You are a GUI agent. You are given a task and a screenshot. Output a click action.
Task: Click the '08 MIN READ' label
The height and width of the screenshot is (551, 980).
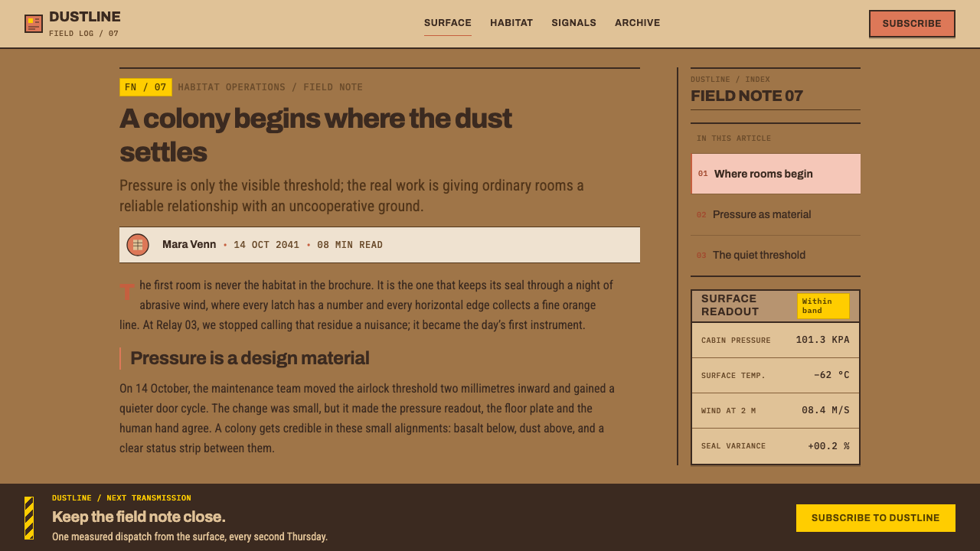pos(350,245)
